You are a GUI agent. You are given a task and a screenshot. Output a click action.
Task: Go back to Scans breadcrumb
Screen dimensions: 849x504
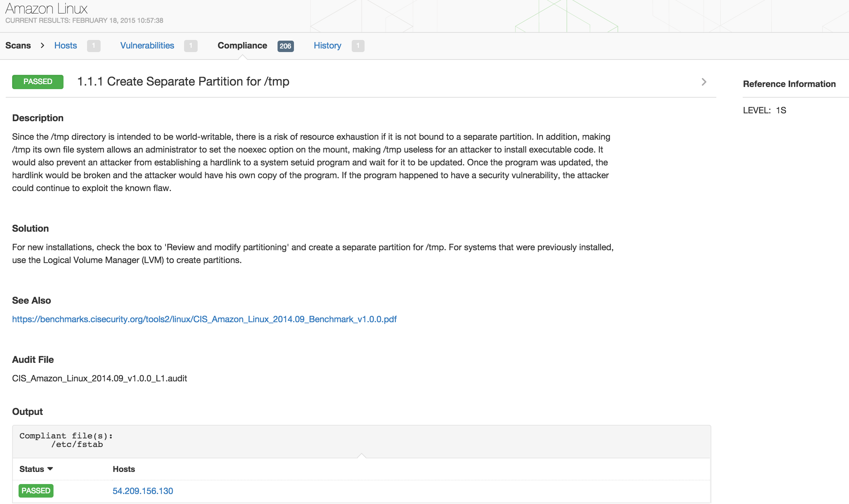click(x=18, y=46)
